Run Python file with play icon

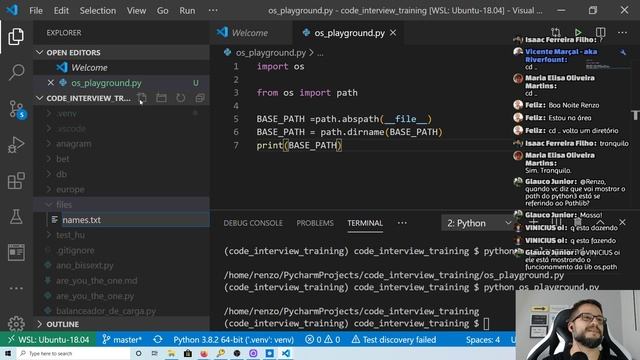[578, 32]
